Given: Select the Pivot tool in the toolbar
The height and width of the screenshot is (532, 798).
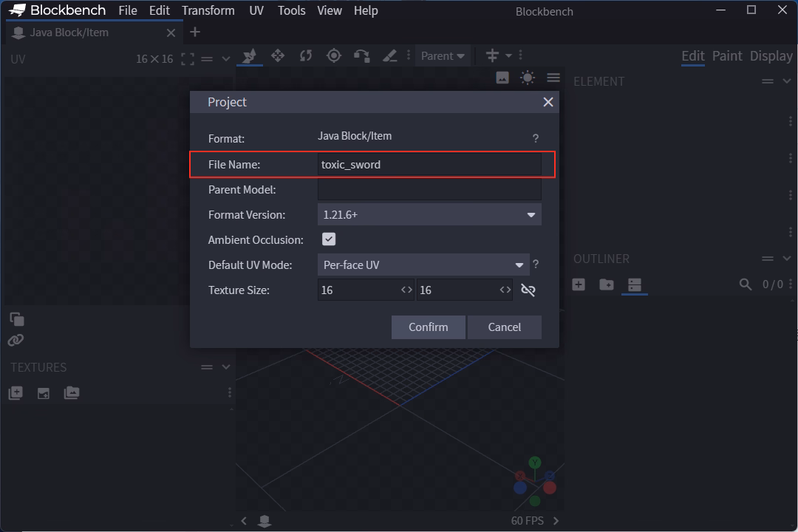Looking at the screenshot, I should 334,55.
